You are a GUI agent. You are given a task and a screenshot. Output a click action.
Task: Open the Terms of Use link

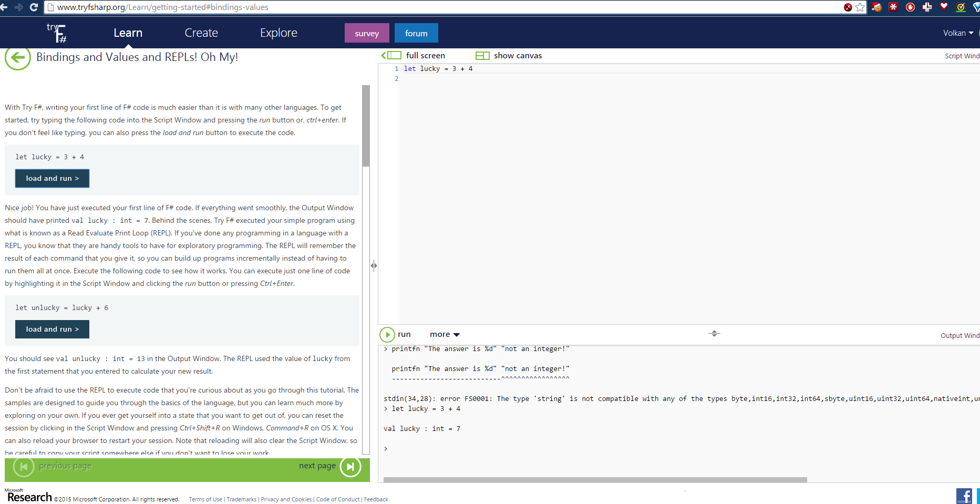coord(205,499)
